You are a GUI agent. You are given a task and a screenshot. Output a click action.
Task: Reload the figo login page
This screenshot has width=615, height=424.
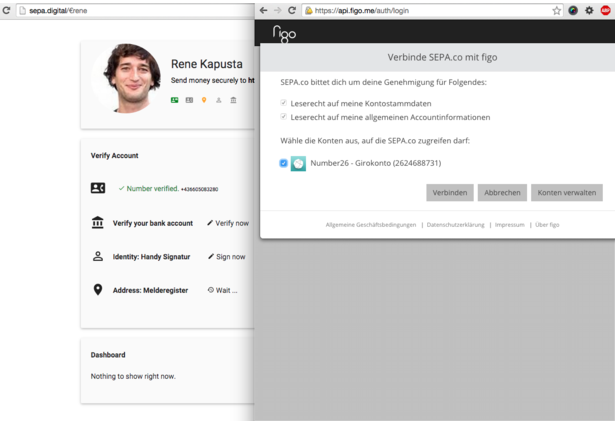click(292, 11)
